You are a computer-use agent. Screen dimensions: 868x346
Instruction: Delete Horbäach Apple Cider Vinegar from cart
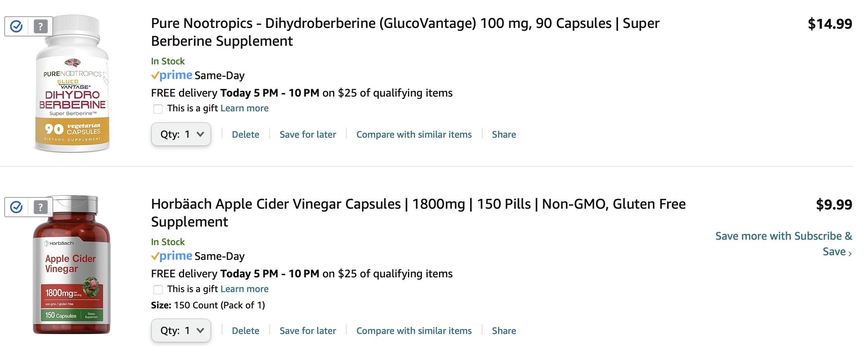point(245,331)
